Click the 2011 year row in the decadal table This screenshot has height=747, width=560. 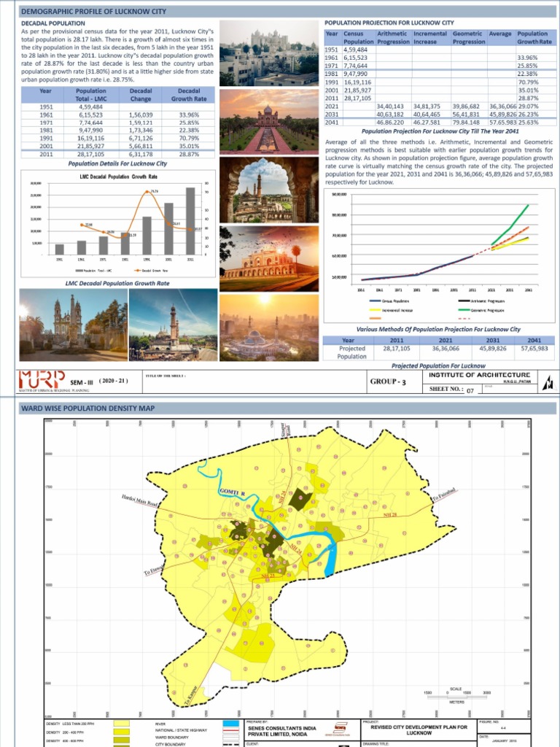point(117,155)
